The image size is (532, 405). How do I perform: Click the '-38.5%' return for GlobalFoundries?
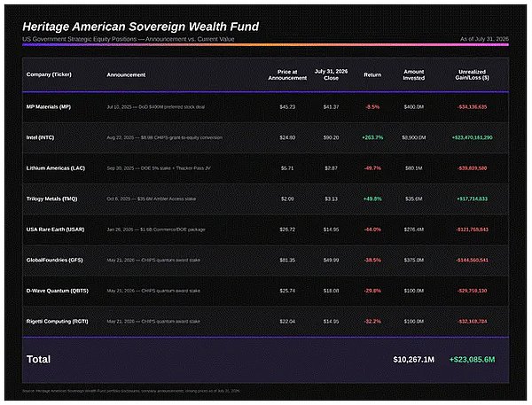pyautogui.click(x=372, y=261)
